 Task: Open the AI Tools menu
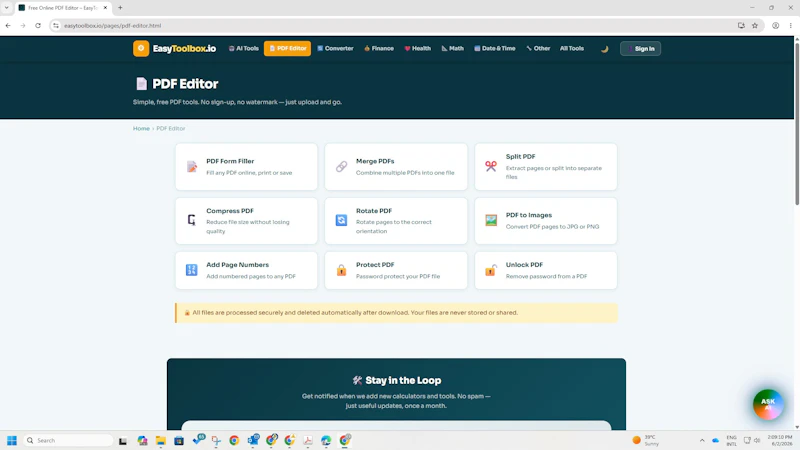tap(244, 48)
